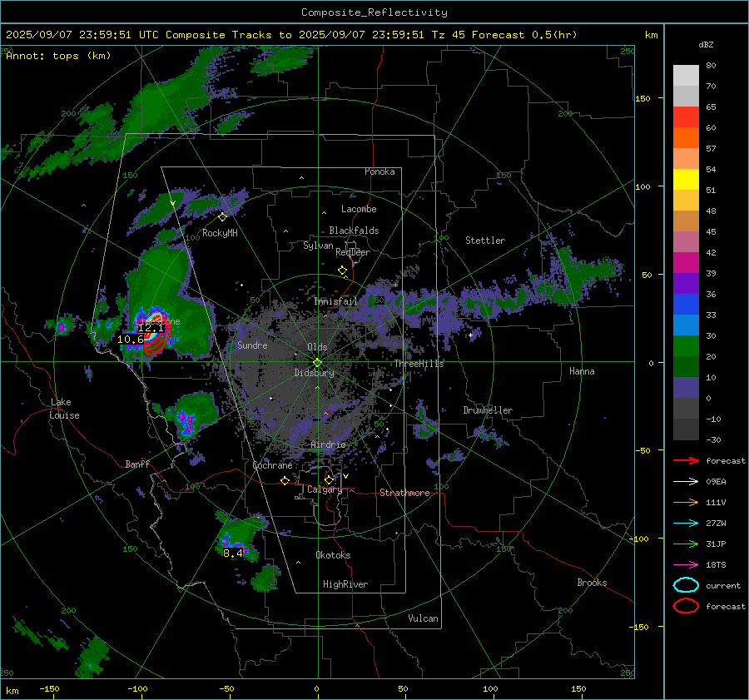Click the yellow diamond marker near RockyMH
This screenshot has width=749, height=700.
(x=222, y=217)
